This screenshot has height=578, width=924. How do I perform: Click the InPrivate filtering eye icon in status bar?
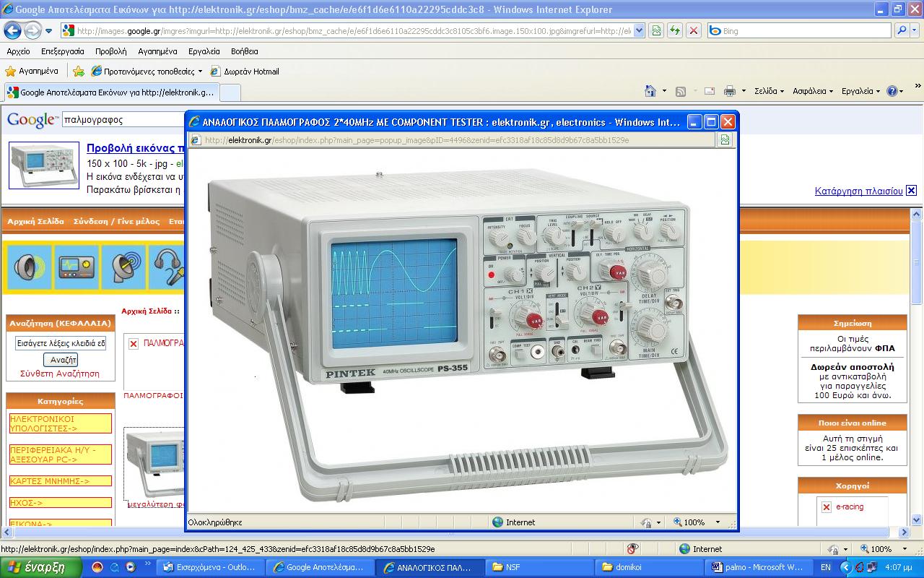tap(633, 549)
